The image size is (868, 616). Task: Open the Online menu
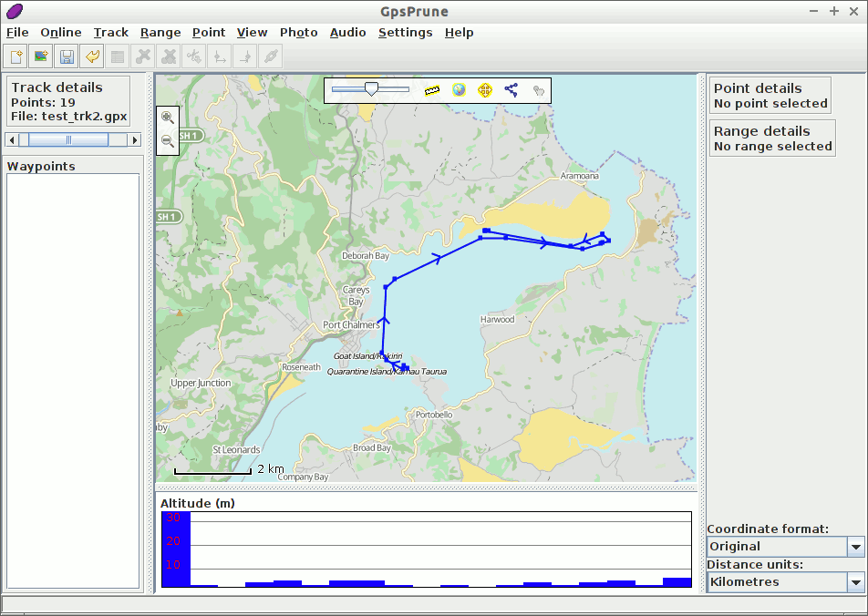[61, 32]
